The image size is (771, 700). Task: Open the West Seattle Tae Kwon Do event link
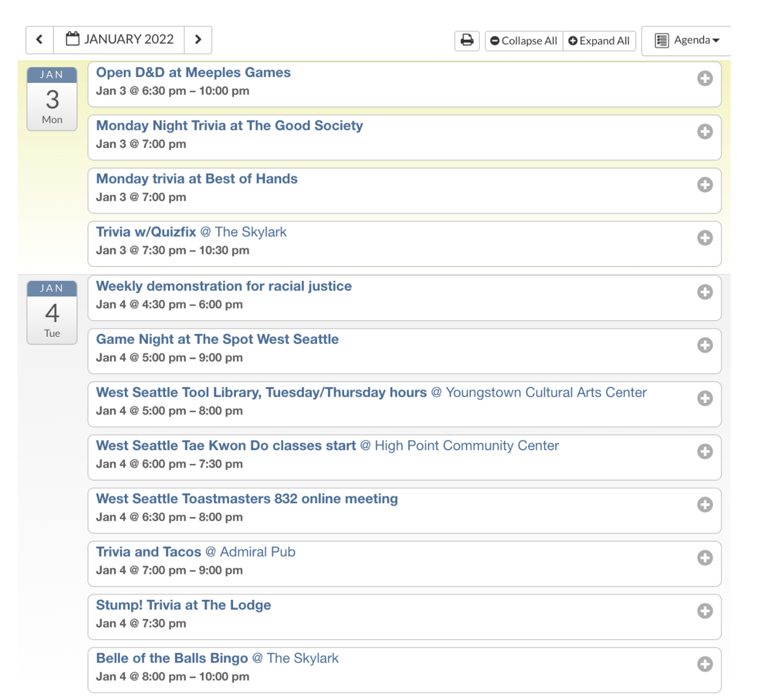click(226, 446)
